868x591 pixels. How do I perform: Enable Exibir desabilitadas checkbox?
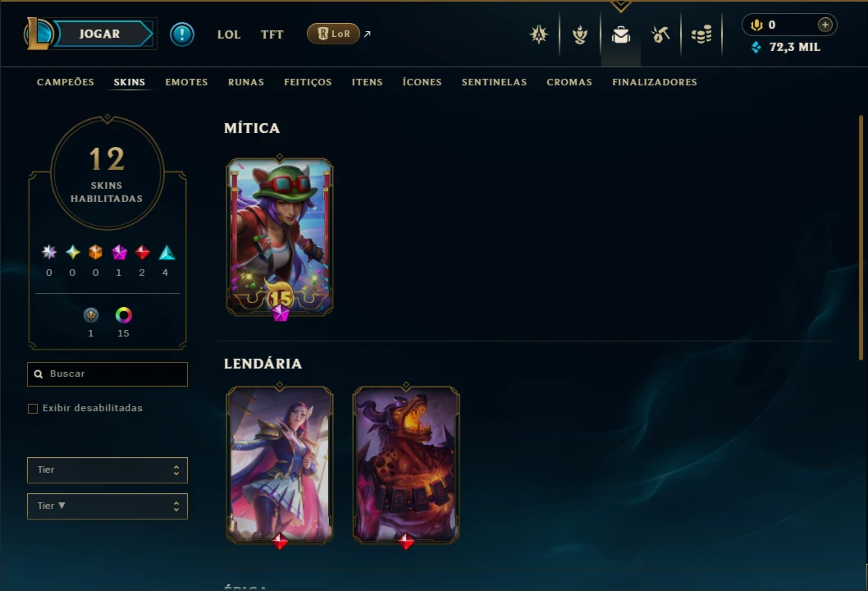coord(33,409)
